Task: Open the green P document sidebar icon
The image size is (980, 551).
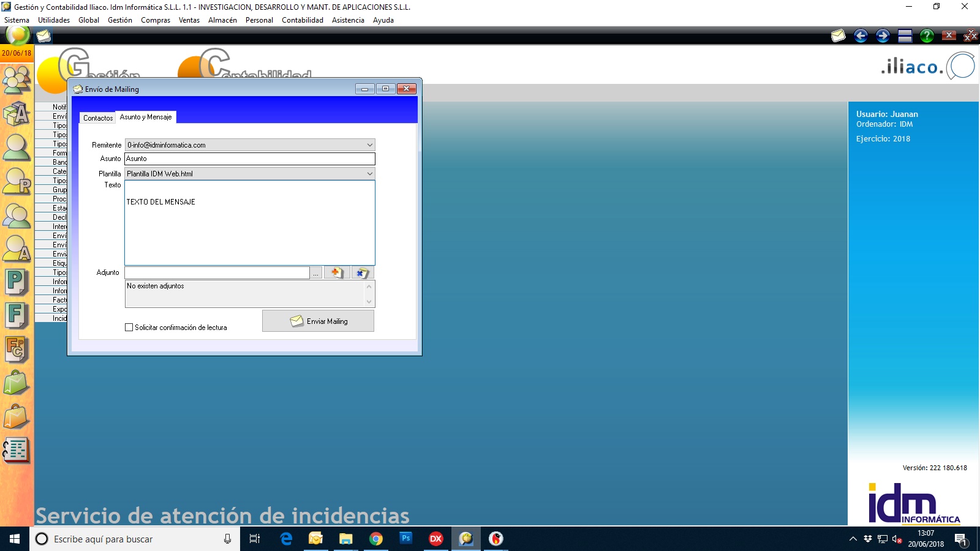Action: pos(17,282)
